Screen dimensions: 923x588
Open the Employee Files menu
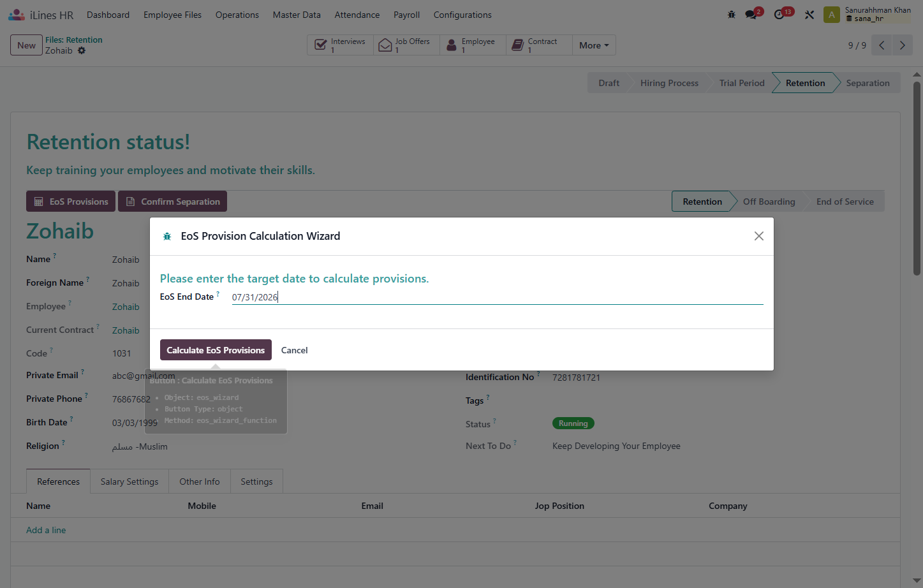pyautogui.click(x=172, y=15)
